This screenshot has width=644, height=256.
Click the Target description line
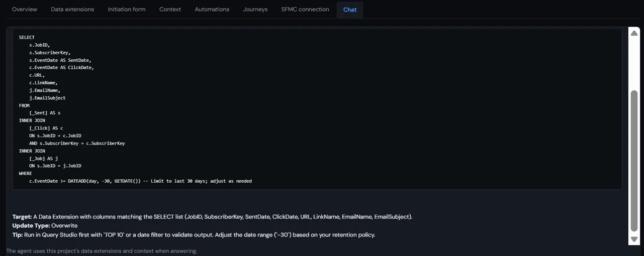tap(212, 217)
